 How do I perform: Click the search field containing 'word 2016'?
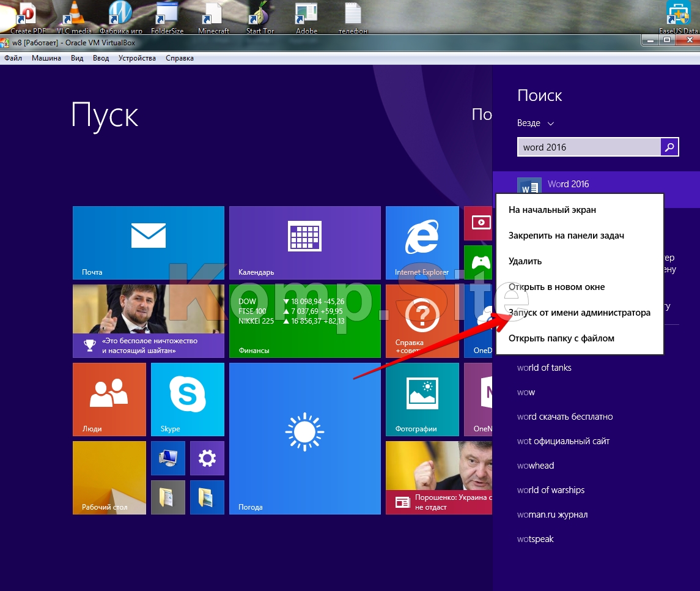point(589,147)
